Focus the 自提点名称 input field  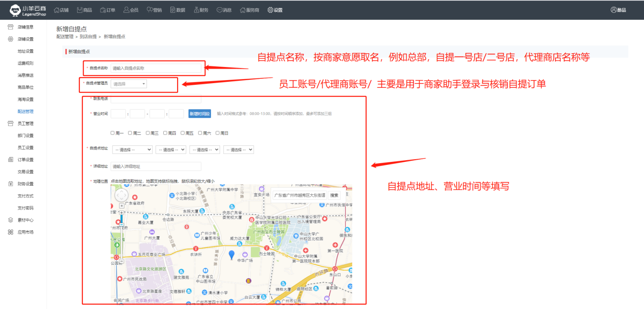(156, 68)
